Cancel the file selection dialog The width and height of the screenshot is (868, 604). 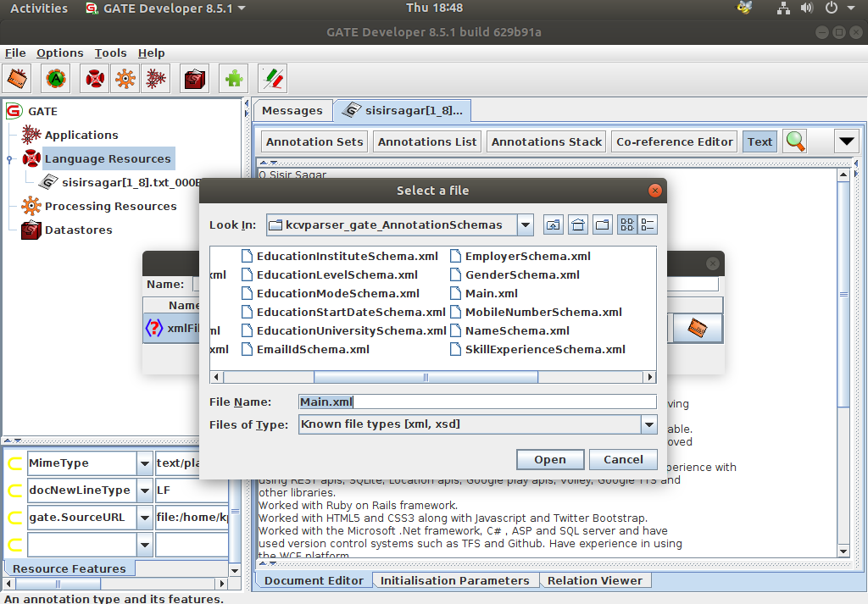623,458
